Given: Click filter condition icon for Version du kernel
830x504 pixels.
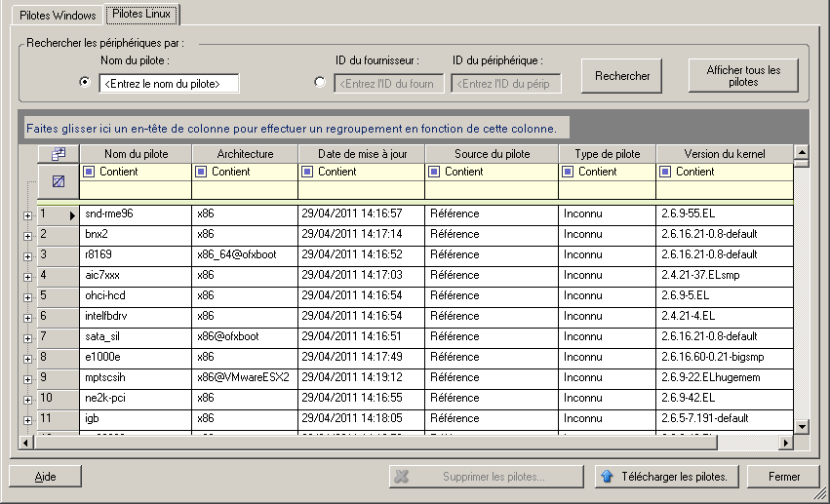Looking at the screenshot, I should tap(666, 172).
